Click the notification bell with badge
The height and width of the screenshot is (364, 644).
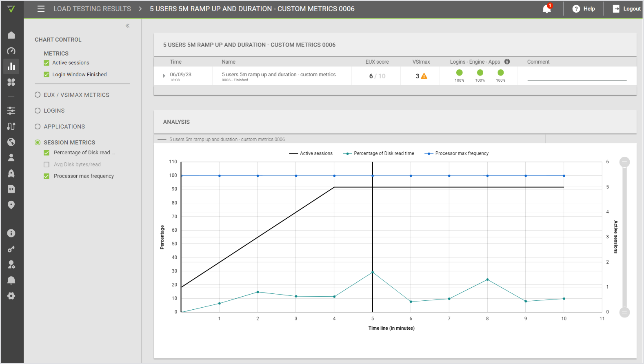[547, 9]
